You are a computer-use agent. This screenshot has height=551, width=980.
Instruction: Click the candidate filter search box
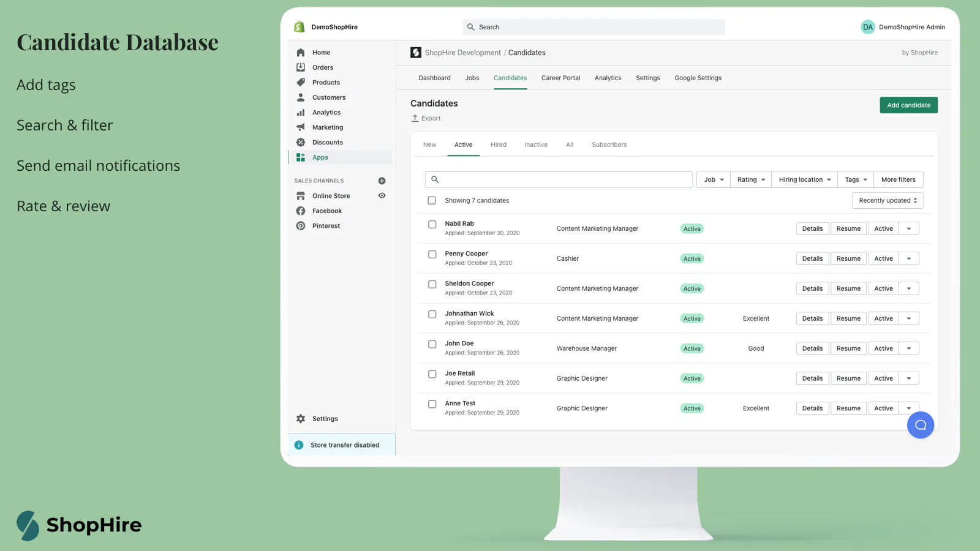(559, 179)
